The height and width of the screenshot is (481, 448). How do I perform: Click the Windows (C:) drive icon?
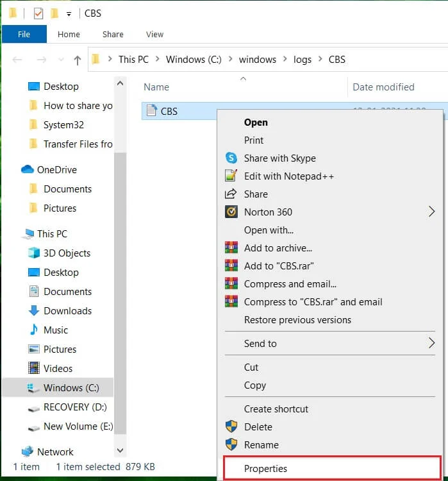pos(33,388)
